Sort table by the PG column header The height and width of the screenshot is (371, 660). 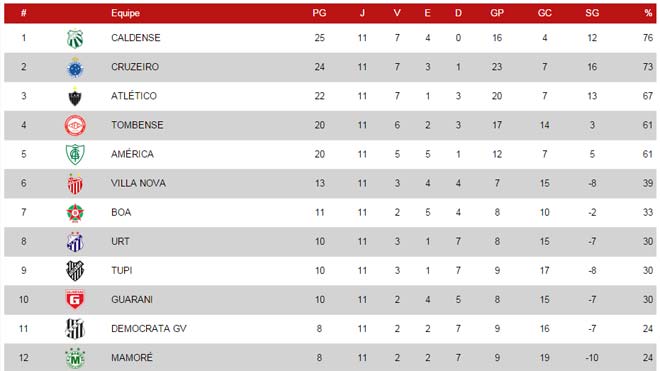click(x=319, y=13)
